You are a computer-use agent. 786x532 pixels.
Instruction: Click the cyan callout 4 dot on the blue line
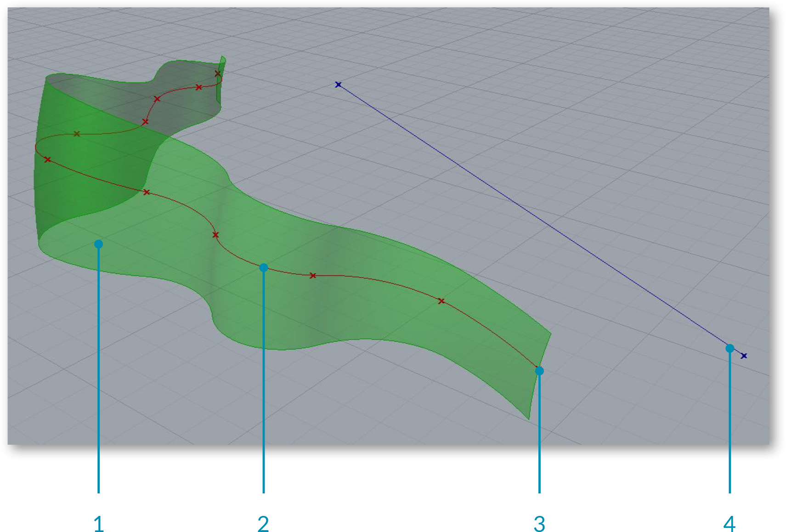(x=729, y=348)
